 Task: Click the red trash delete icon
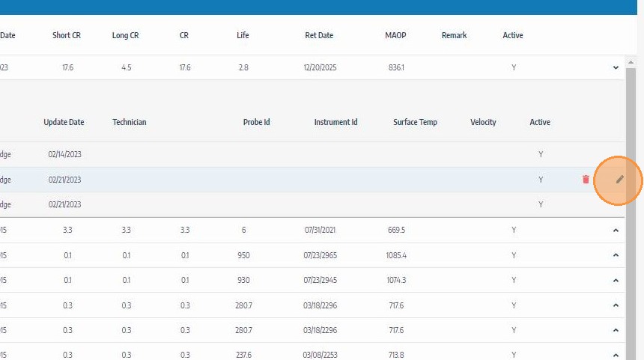pos(586,180)
